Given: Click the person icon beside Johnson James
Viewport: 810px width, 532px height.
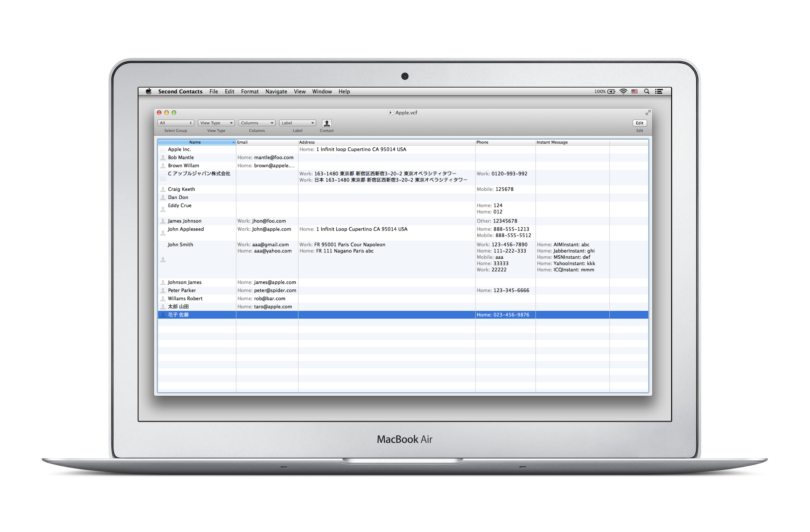Looking at the screenshot, I should point(163,282).
